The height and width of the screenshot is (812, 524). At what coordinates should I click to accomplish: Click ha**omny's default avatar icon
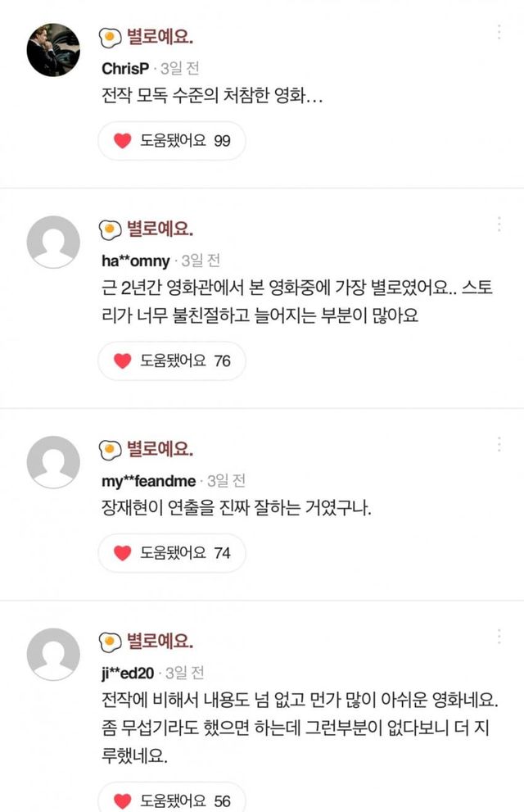pyautogui.click(x=53, y=243)
